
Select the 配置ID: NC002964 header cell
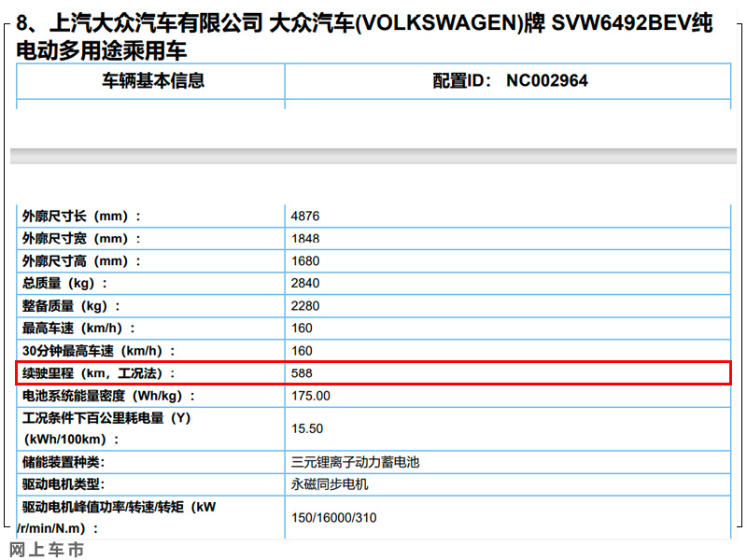click(510, 80)
